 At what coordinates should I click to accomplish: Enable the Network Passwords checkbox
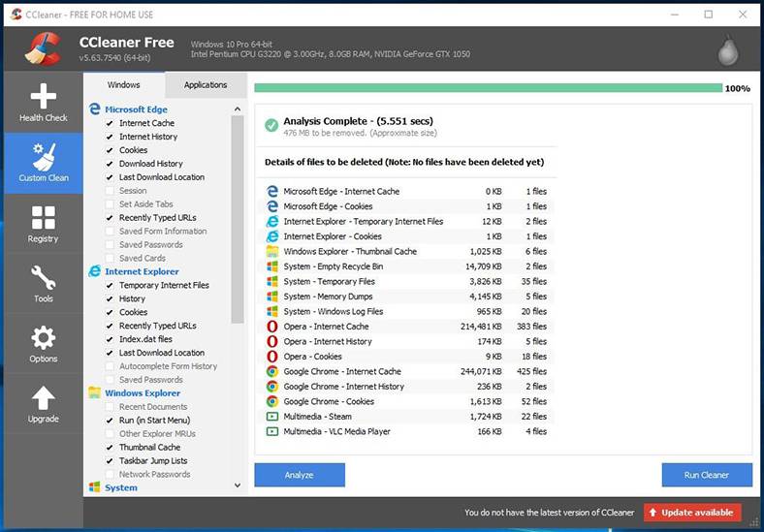coord(110,474)
